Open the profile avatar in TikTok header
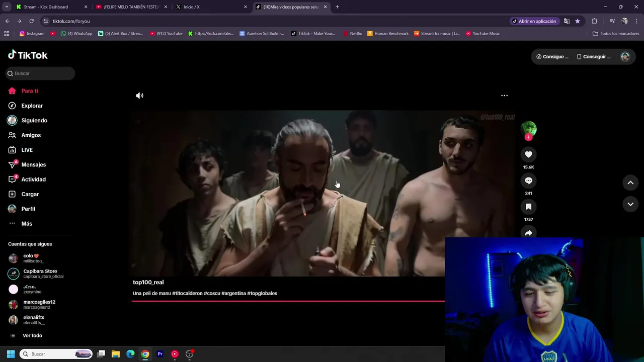 point(625,57)
